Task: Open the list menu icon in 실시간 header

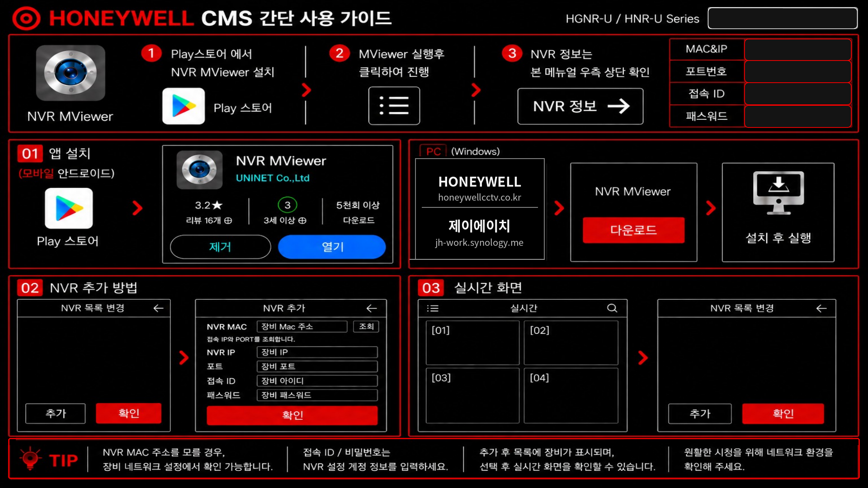Action: click(x=433, y=308)
